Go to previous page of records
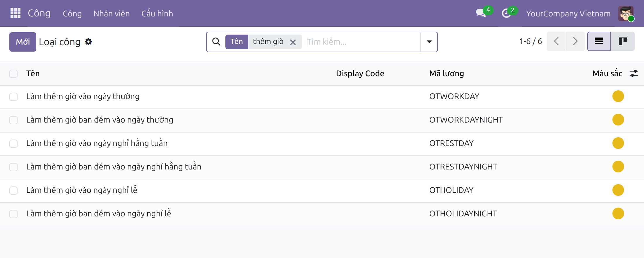The image size is (644, 258). [556, 41]
